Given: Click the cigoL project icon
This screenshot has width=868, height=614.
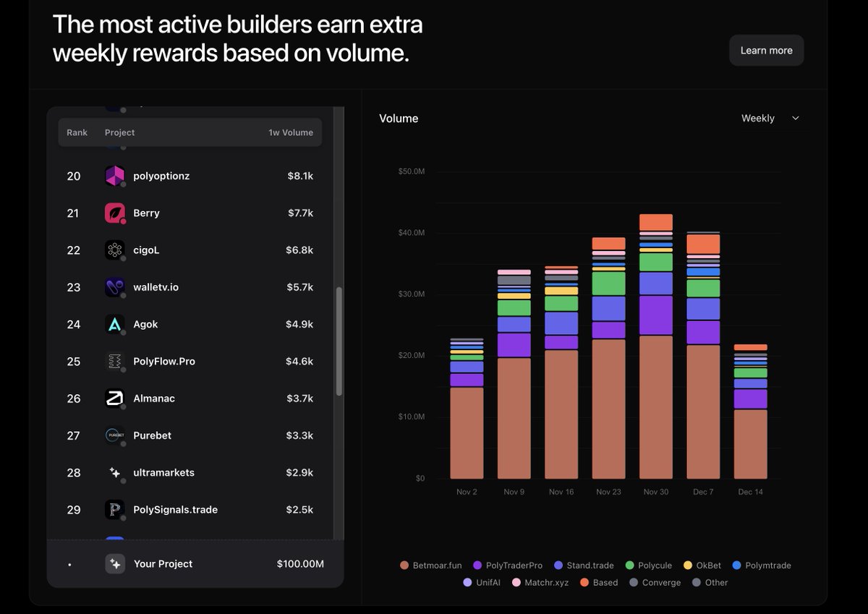Looking at the screenshot, I should 115,250.
